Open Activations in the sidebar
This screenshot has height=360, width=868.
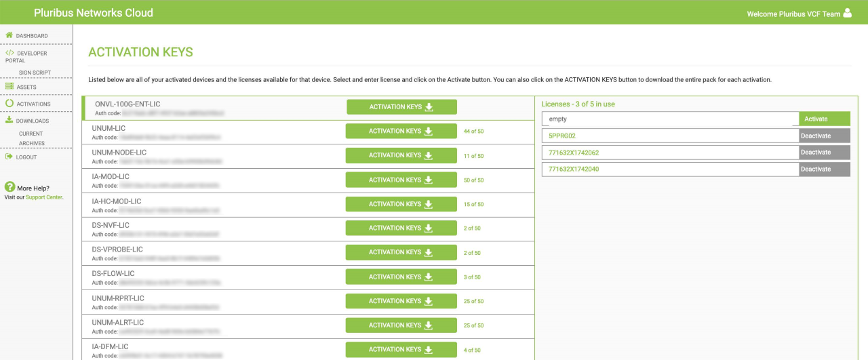[33, 104]
